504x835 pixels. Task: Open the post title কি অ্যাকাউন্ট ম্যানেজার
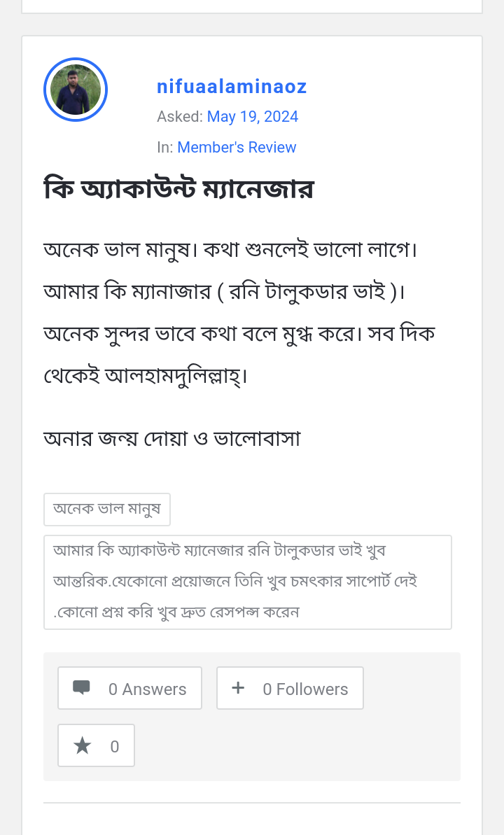coord(178,190)
